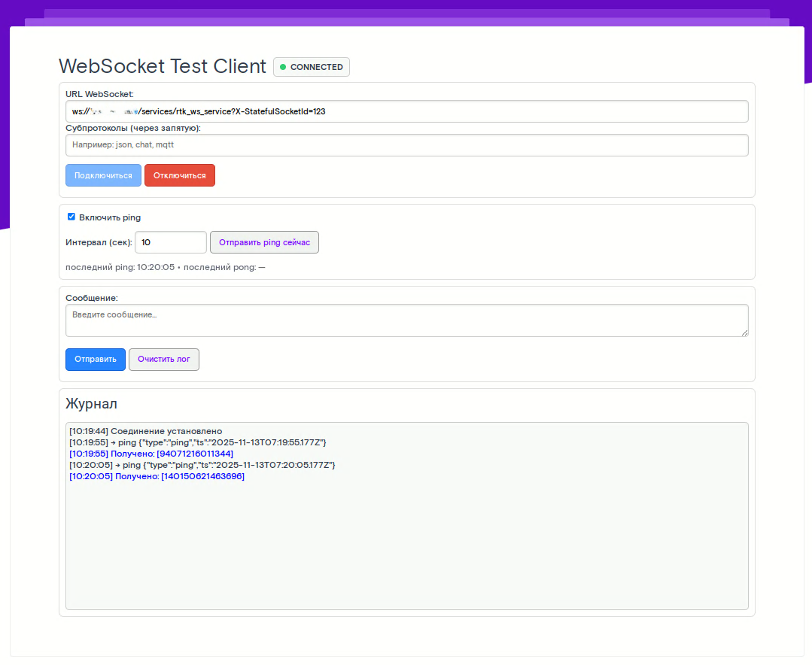Focus the Сообщение text area
812x665 pixels.
pos(406,320)
